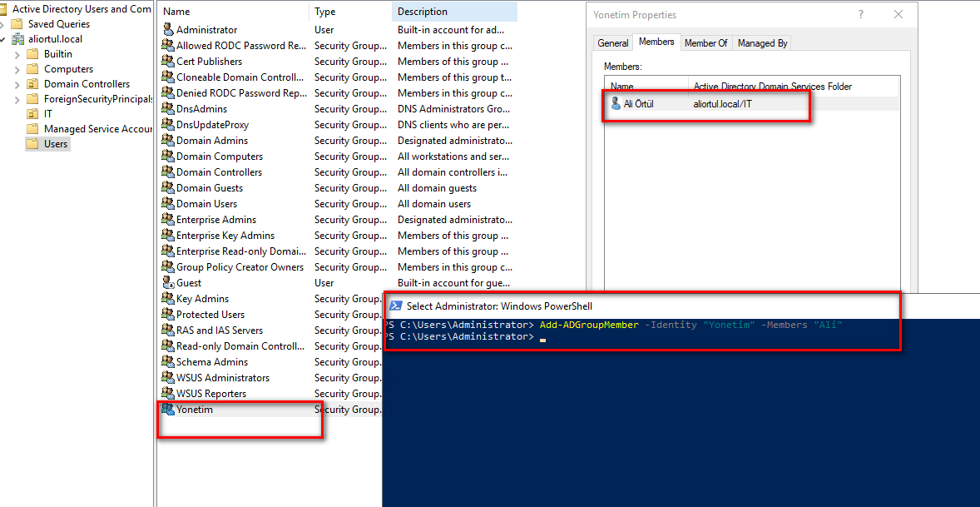Screen dimensions: 980x507
Task: Open the Member Of tab
Action: point(705,43)
